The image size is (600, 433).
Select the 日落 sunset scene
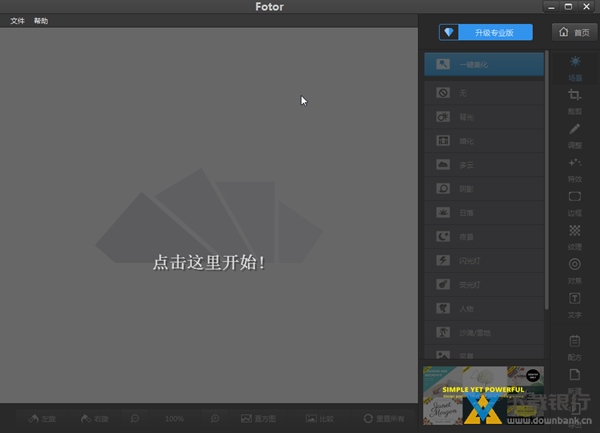click(x=484, y=213)
